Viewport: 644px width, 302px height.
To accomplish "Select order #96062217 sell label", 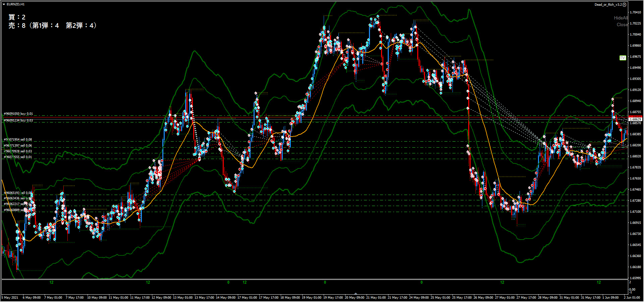I will (18, 204).
